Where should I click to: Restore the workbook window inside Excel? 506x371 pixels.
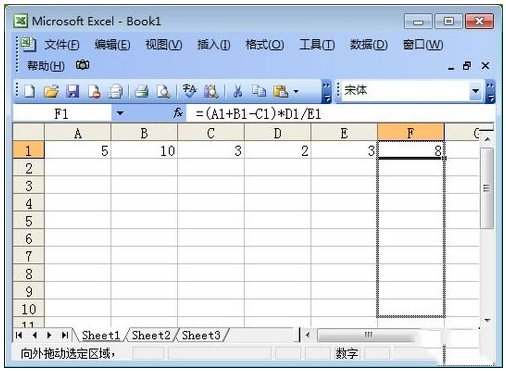pyautogui.click(x=467, y=66)
